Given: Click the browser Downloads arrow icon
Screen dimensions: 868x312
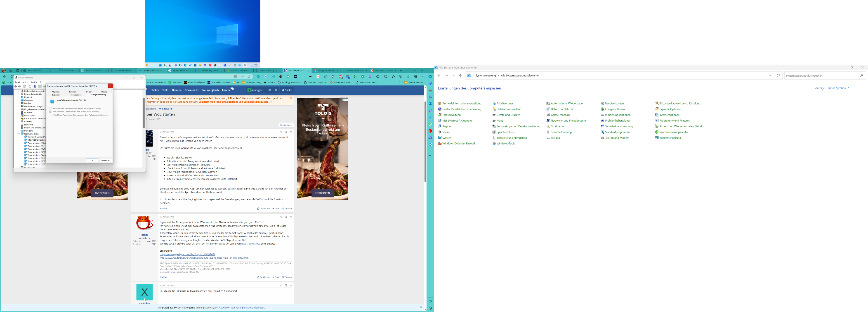Looking at the screenshot, I should (408, 76).
